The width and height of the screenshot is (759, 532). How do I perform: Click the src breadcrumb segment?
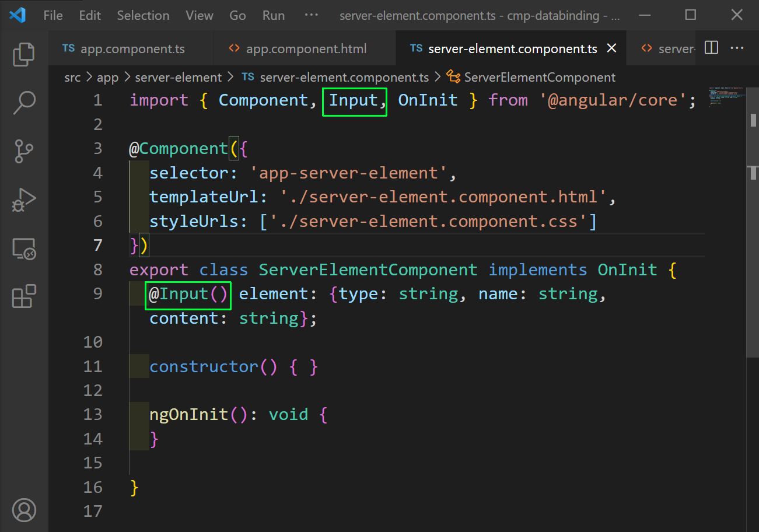73,77
